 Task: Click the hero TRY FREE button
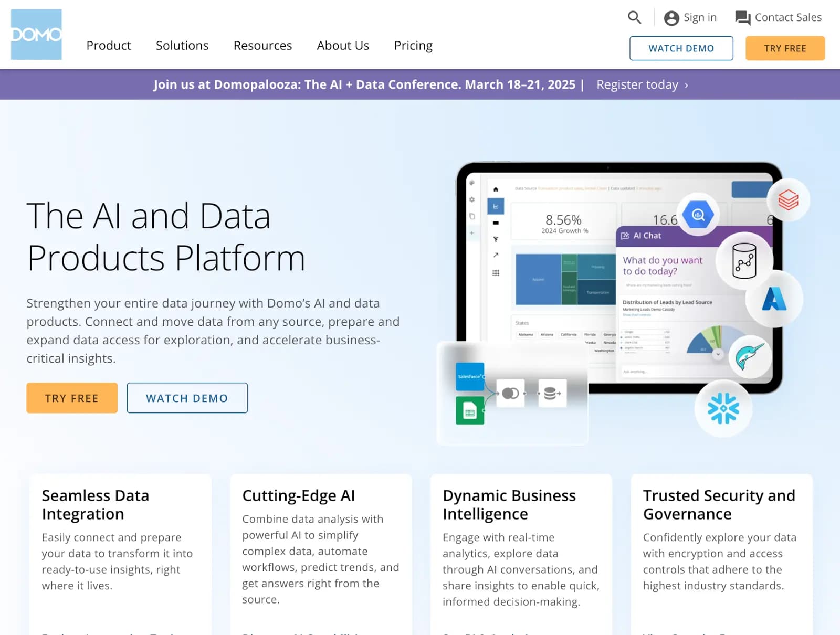click(72, 398)
